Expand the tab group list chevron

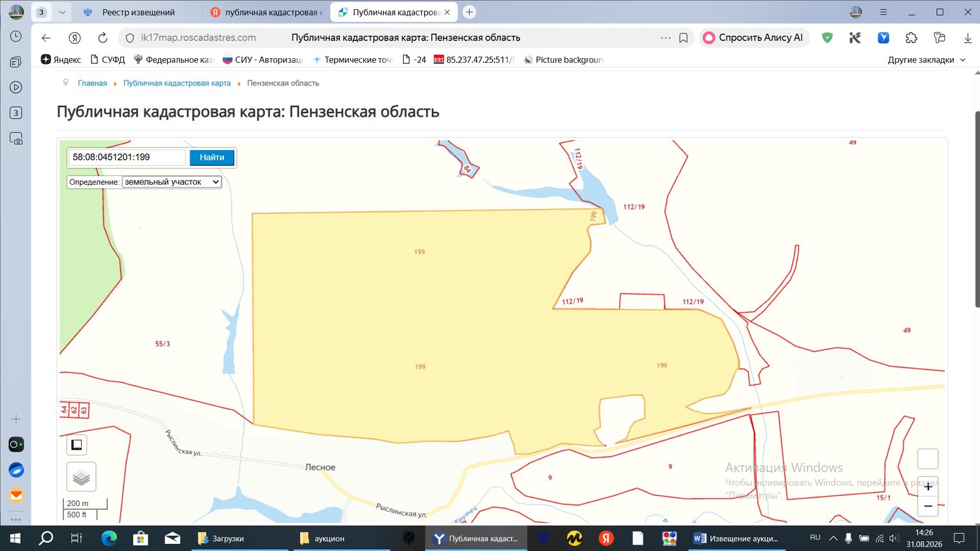coord(62,12)
